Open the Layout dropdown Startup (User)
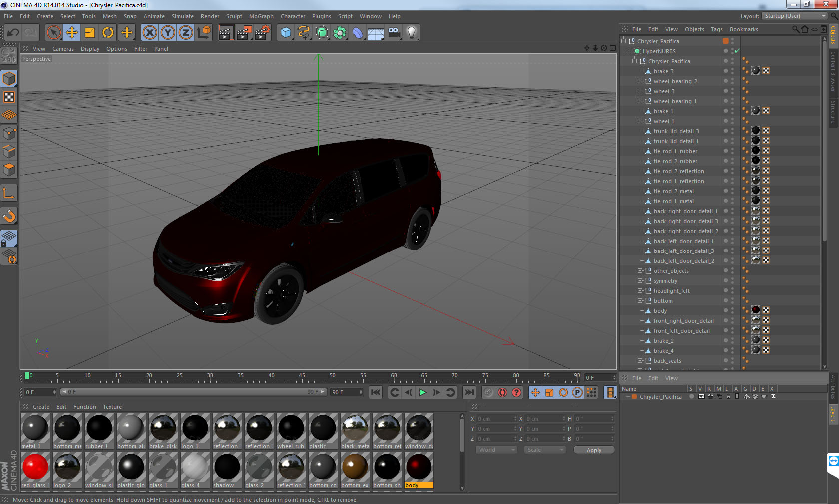839x504 pixels. 795,16
